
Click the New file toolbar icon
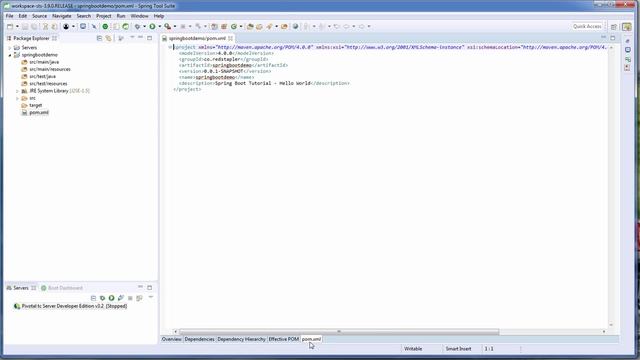[10, 27]
